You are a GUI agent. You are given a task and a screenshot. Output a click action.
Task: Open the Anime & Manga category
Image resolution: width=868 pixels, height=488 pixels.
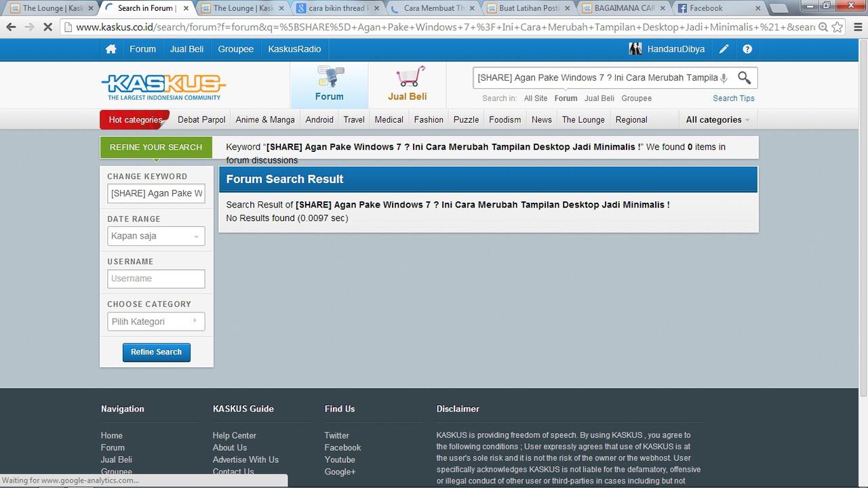pyautogui.click(x=265, y=119)
